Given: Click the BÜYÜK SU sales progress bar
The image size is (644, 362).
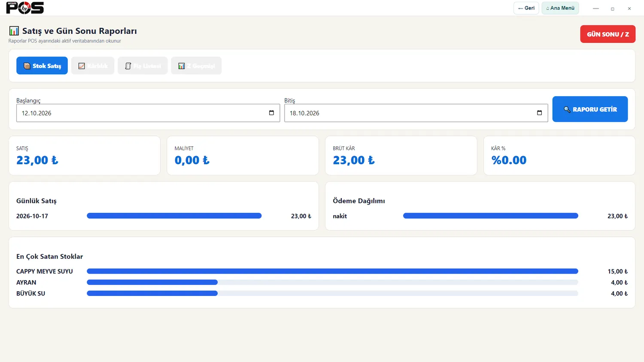Looking at the screenshot, I should coord(332,293).
